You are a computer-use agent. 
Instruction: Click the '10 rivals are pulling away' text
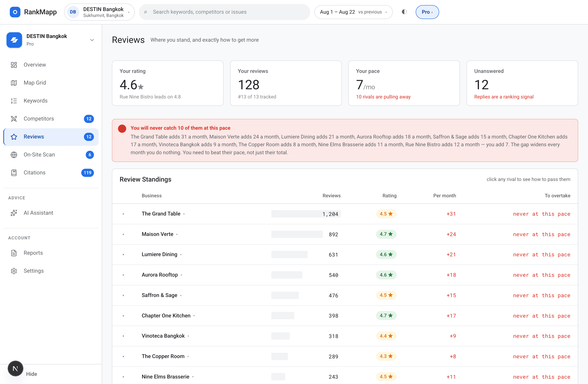(x=383, y=97)
